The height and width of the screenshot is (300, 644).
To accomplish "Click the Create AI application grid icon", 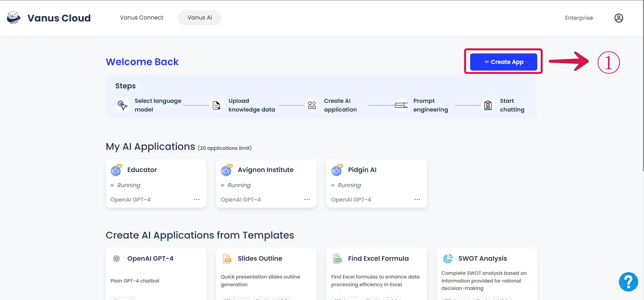I will 312,105.
